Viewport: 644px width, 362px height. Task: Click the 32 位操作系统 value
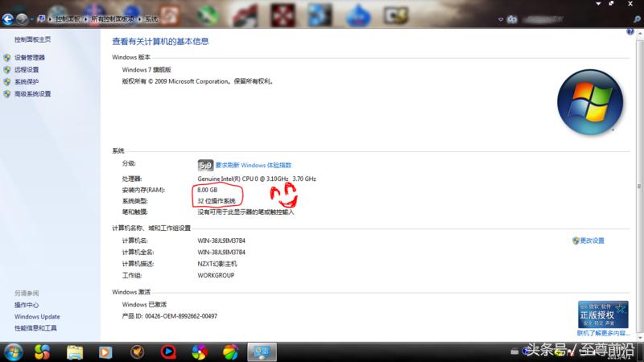pyautogui.click(x=217, y=201)
